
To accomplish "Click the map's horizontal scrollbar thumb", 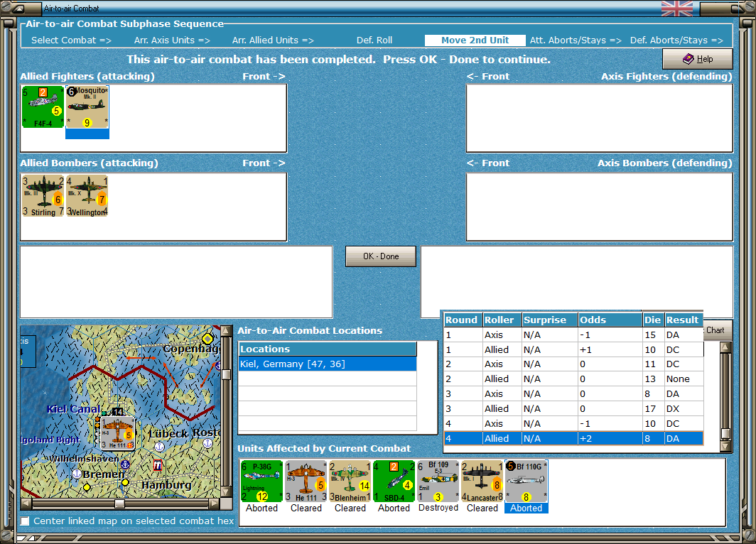I will 119,504.
